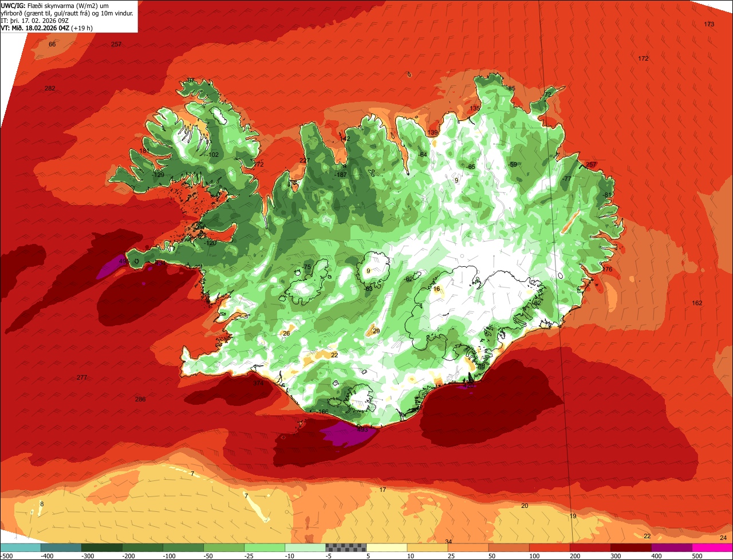733x560 pixels.
Task: Click the map value 181
Action: (x=144, y=151)
